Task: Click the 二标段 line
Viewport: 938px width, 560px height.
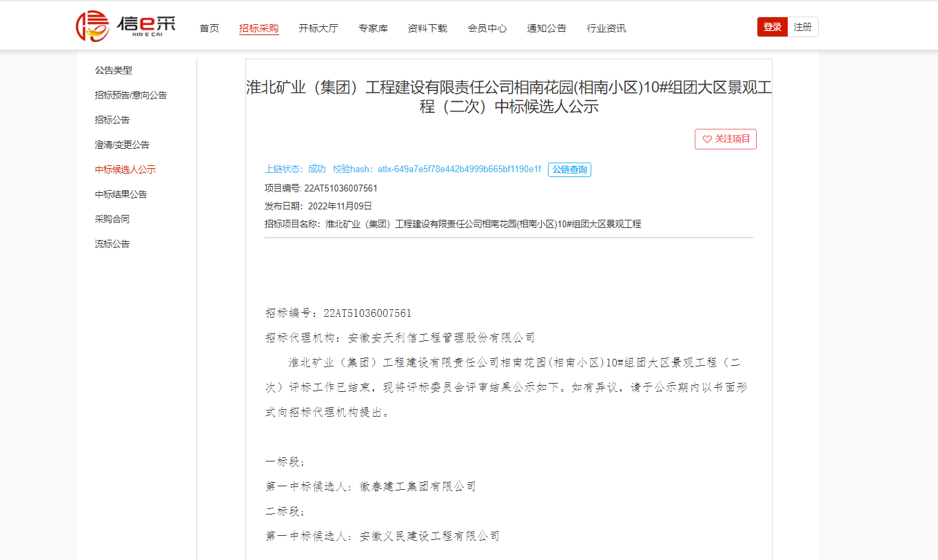Action: pos(285,512)
